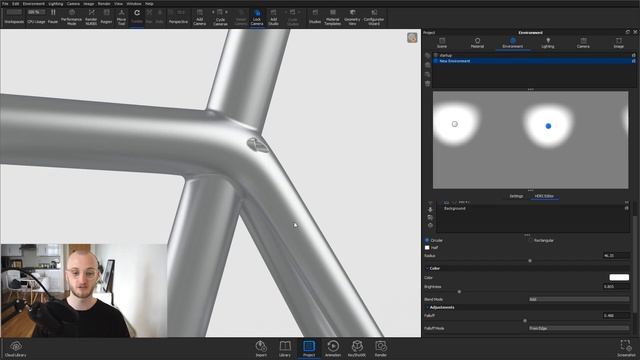Open the Blend Mode dropdown
This screenshot has width=640, height=360.
tap(578, 299)
